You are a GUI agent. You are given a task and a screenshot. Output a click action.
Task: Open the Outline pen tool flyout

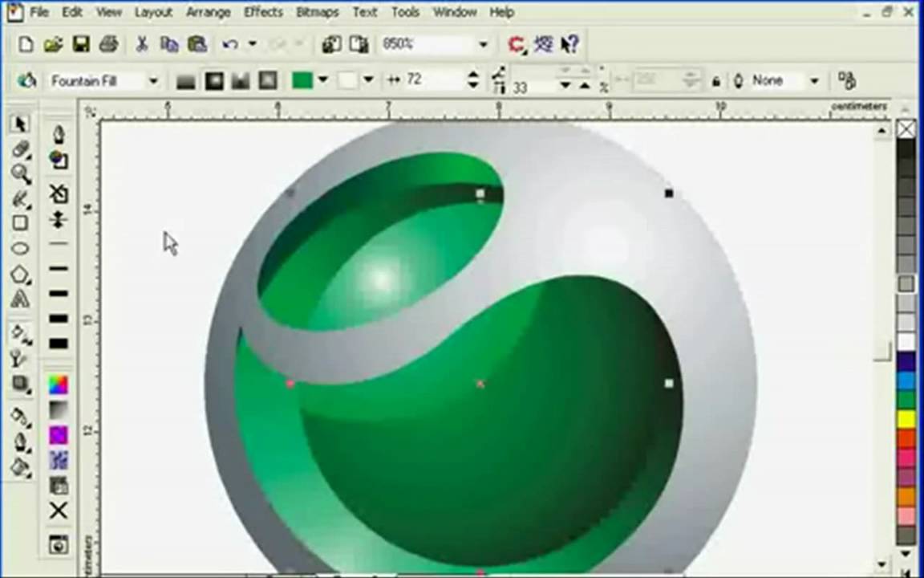pyautogui.click(x=20, y=442)
